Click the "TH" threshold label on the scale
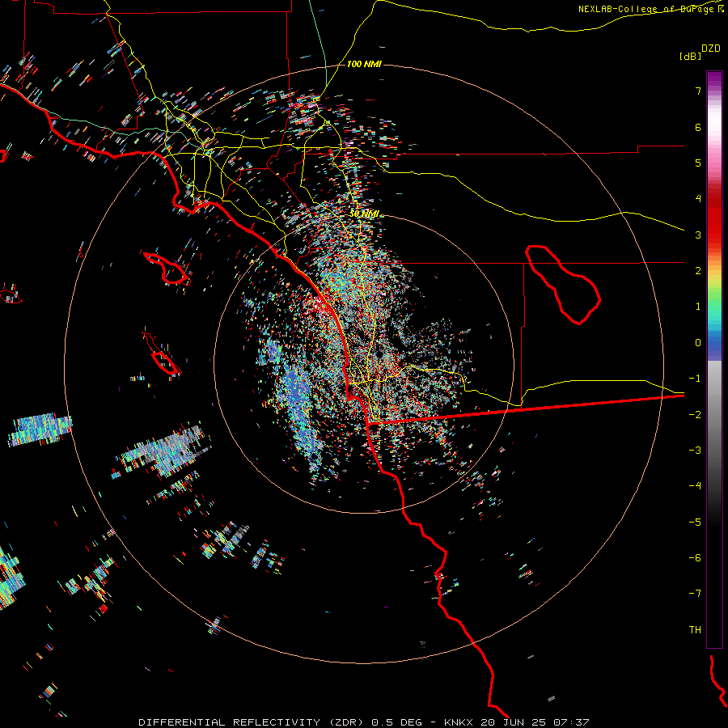 pos(695,630)
